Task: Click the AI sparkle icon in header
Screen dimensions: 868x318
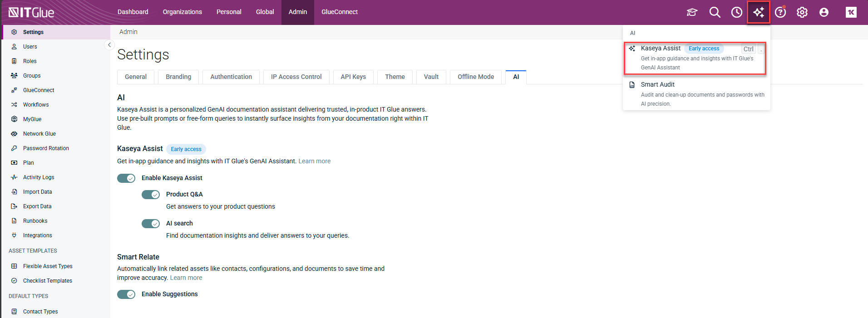Action: [759, 12]
